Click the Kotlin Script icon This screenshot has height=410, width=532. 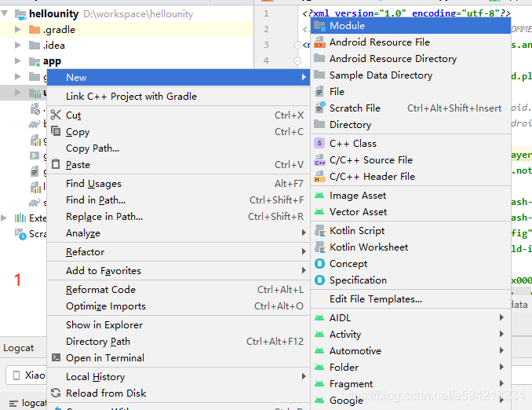[x=319, y=231]
